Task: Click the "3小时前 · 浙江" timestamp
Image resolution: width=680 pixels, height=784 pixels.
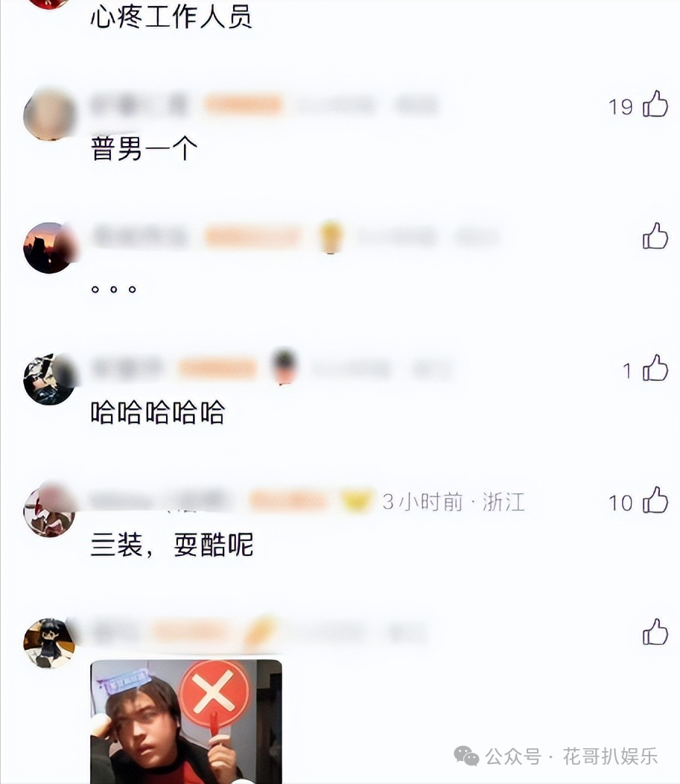Action: (454, 502)
